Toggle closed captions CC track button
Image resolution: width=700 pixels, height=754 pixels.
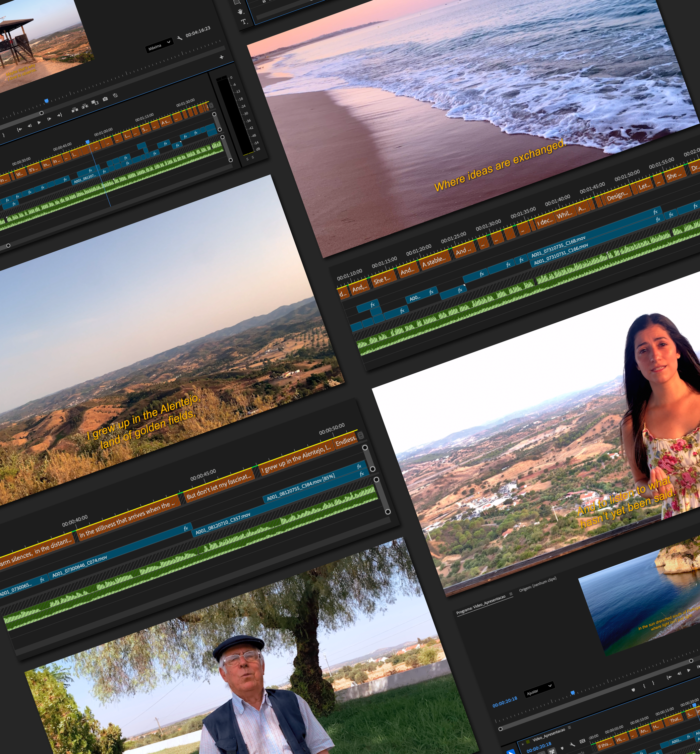tap(582, 741)
